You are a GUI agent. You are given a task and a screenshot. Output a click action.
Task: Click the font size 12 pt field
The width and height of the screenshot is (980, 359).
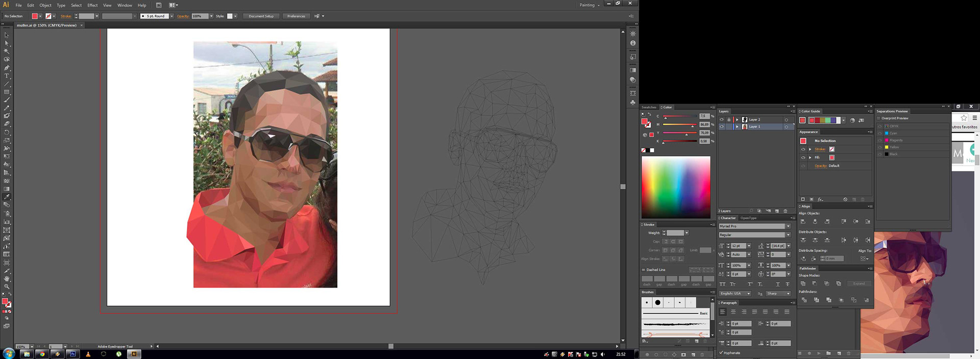[738, 246]
